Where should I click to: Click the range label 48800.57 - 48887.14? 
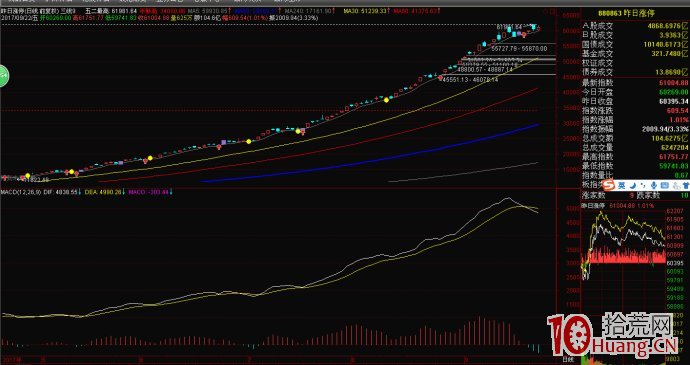point(485,70)
